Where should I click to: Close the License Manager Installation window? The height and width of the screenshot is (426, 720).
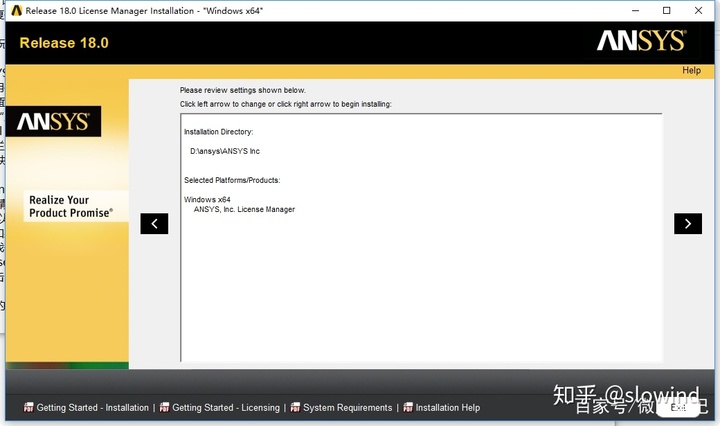point(698,11)
